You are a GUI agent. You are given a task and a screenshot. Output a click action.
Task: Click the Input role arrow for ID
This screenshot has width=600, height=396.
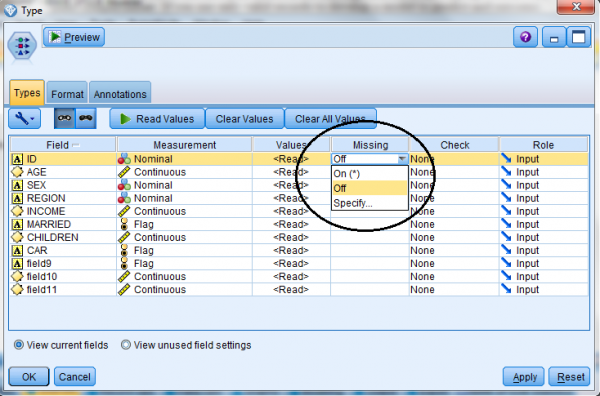click(x=506, y=159)
